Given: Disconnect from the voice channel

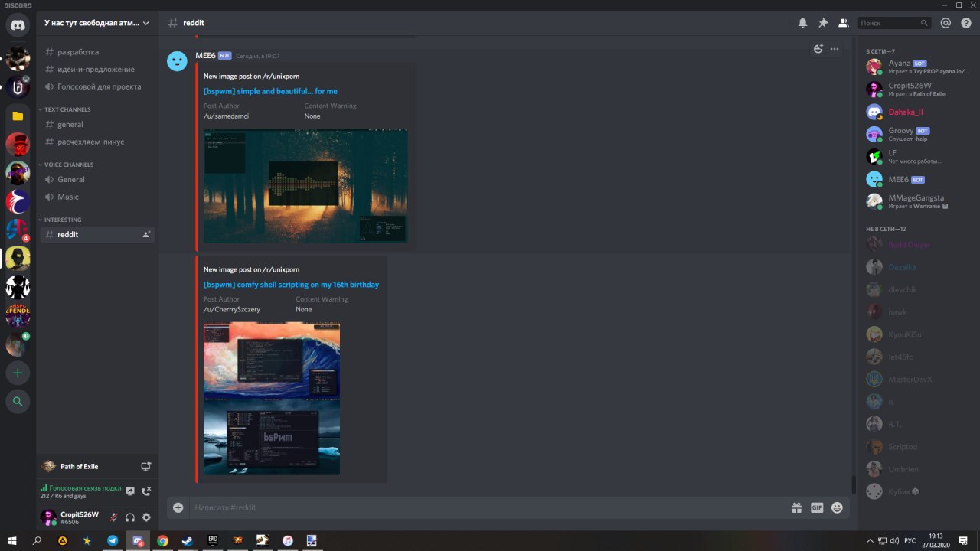Looking at the screenshot, I should 147,491.
